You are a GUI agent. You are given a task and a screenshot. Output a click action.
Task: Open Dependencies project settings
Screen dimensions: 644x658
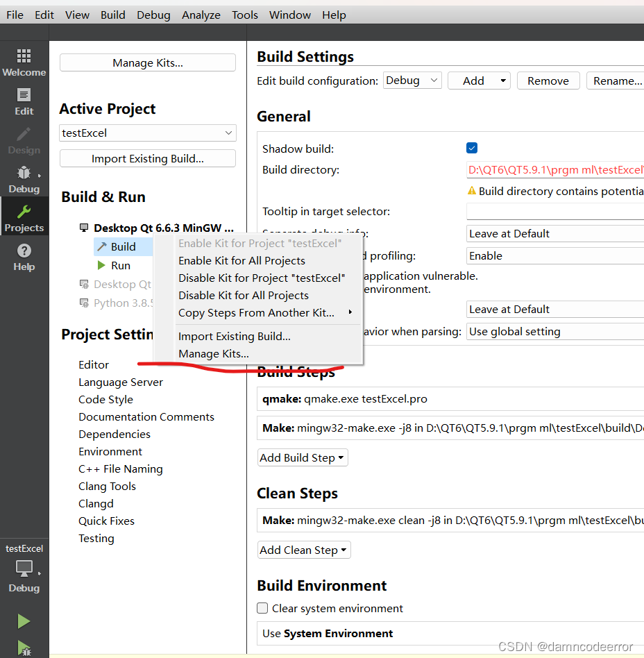(115, 434)
